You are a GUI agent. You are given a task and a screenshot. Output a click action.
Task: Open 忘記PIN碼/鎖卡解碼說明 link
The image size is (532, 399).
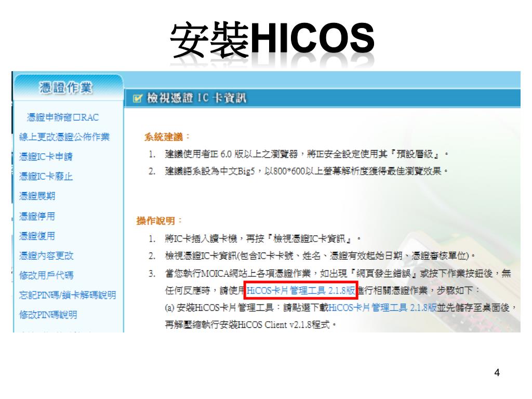(68, 295)
